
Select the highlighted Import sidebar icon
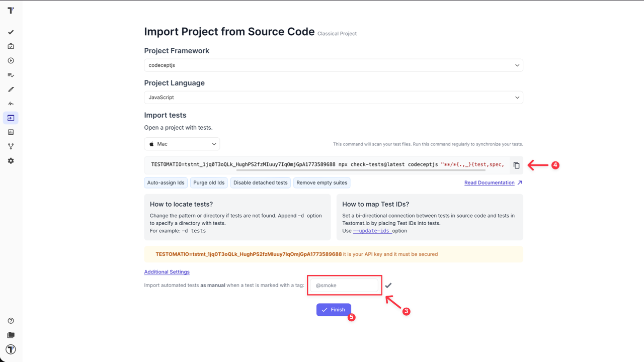coord(11,118)
